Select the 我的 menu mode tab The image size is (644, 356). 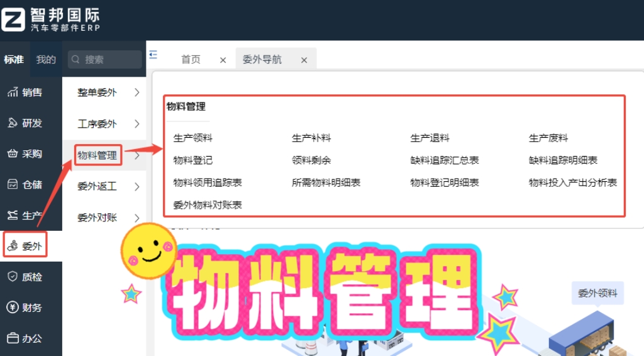pos(46,60)
